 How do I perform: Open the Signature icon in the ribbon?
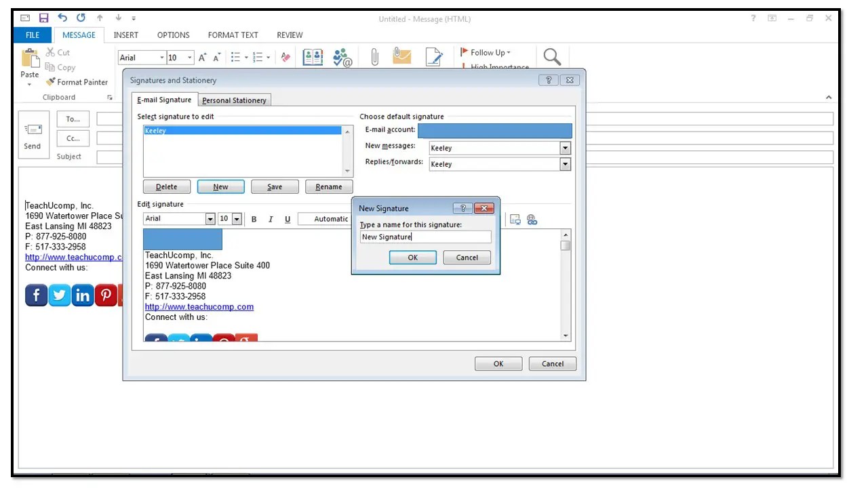pos(434,56)
